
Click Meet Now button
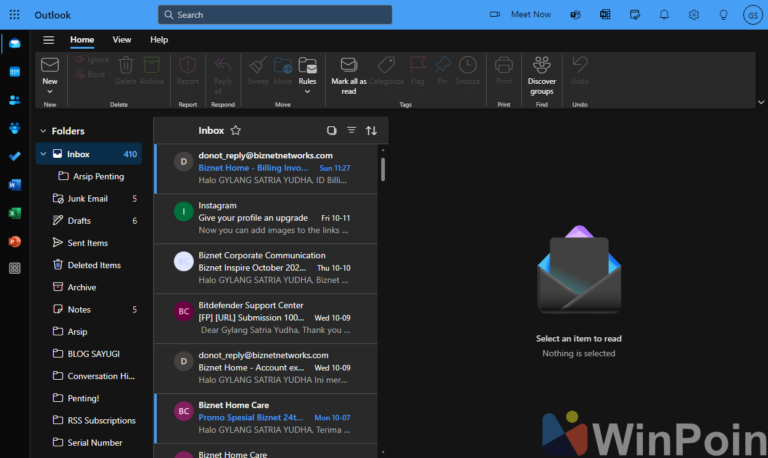[x=521, y=15]
